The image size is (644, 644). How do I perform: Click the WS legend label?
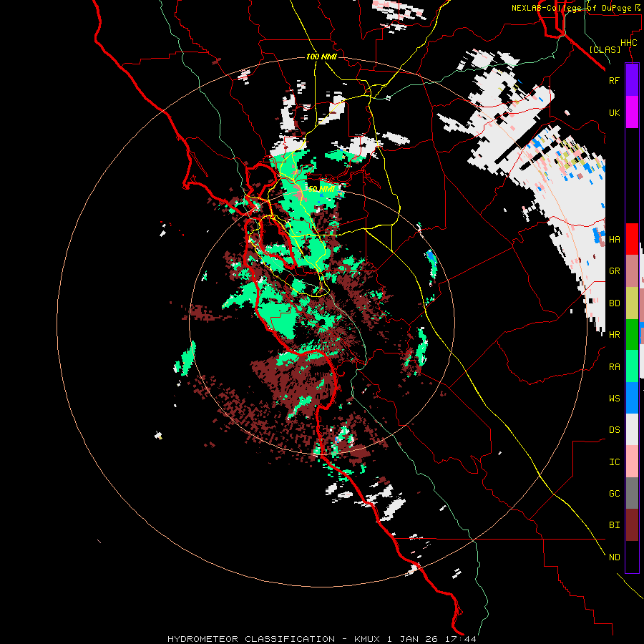tap(615, 399)
